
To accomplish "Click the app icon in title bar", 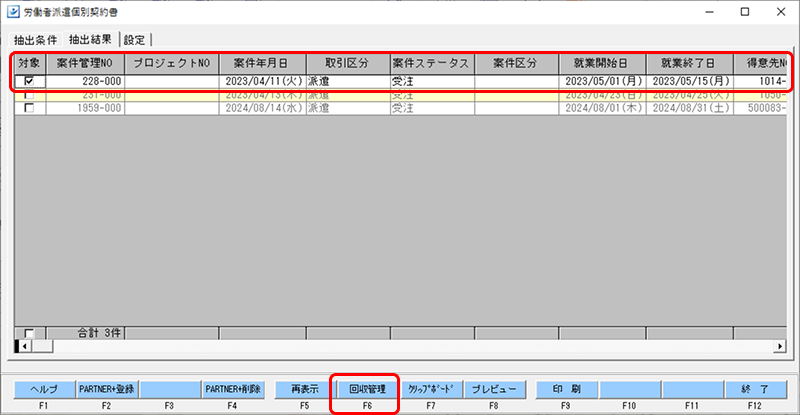I will click(x=13, y=11).
